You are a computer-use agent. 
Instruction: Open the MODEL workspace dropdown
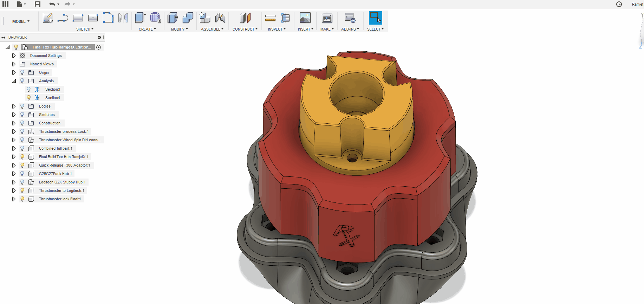[x=21, y=21]
